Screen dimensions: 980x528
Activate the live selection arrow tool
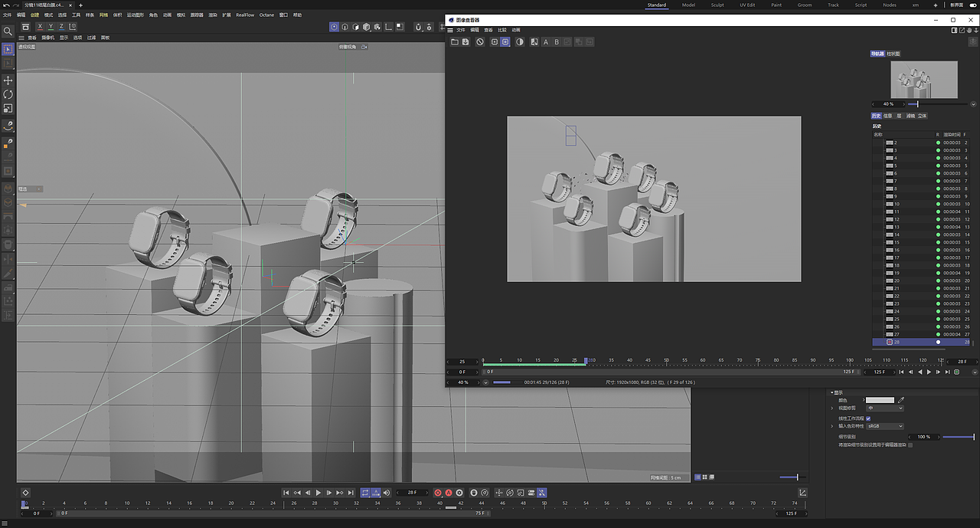tap(8, 49)
